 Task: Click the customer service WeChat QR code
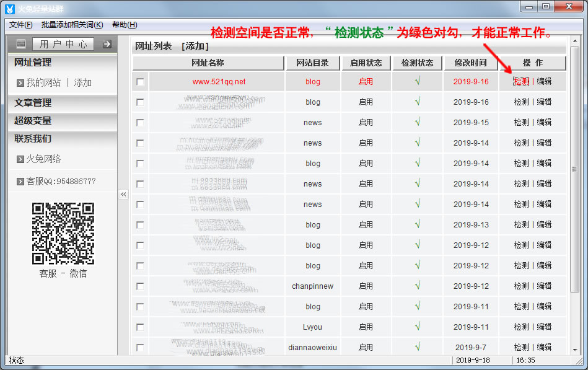[x=63, y=234]
